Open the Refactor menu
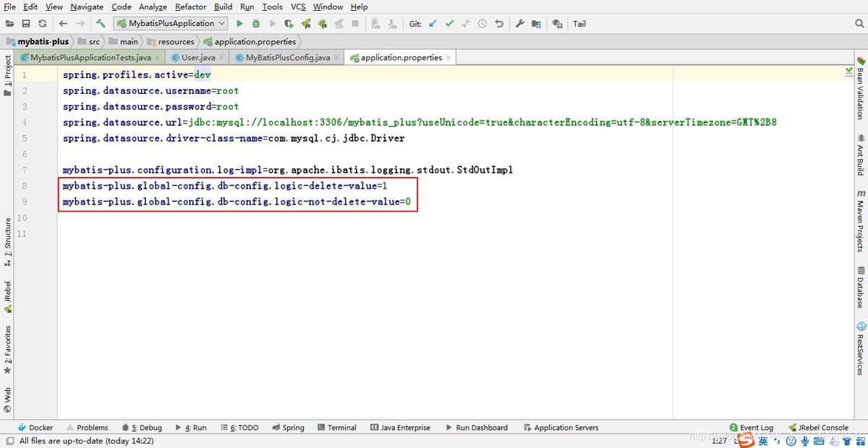Image resolution: width=868 pixels, height=448 pixels. (190, 7)
